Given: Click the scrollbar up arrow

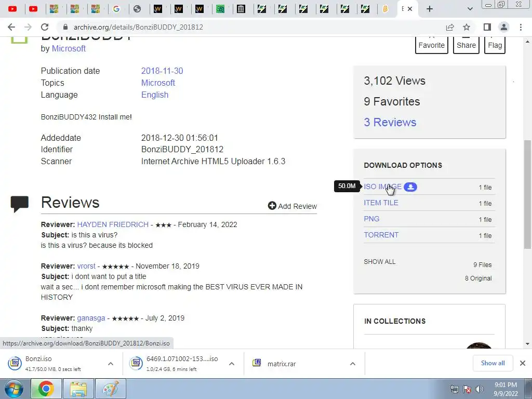Looking at the screenshot, I should point(527,42).
